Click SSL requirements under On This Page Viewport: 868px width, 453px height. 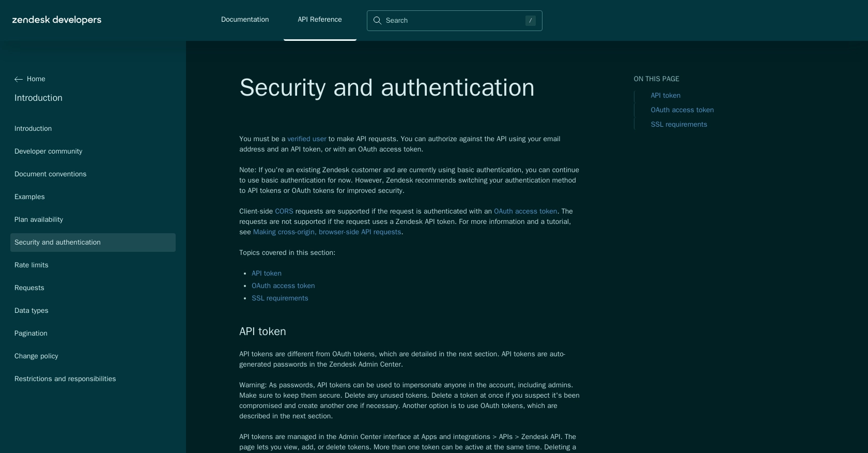tap(679, 125)
